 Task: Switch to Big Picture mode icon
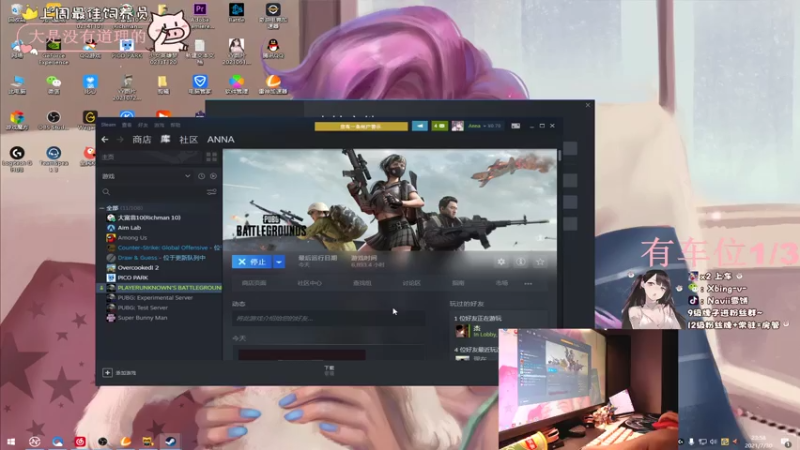click(516, 126)
